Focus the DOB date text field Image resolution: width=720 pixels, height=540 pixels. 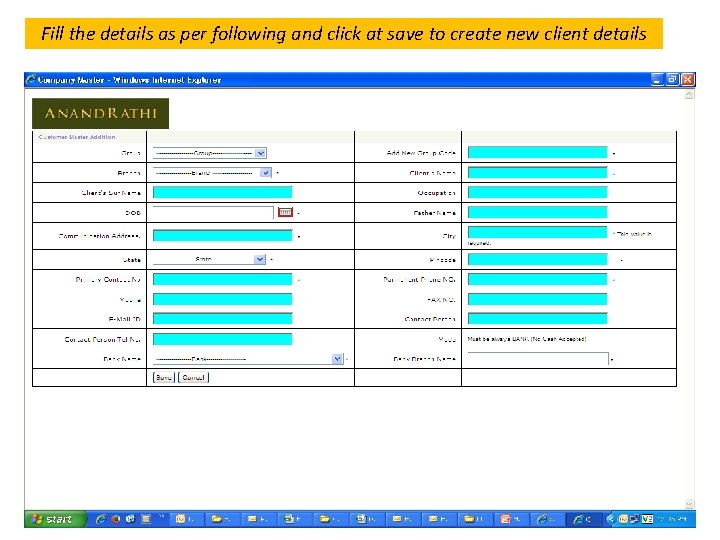[213, 212]
